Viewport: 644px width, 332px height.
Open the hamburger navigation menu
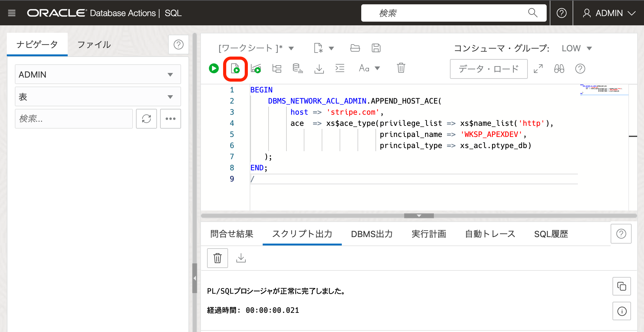coord(12,13)
